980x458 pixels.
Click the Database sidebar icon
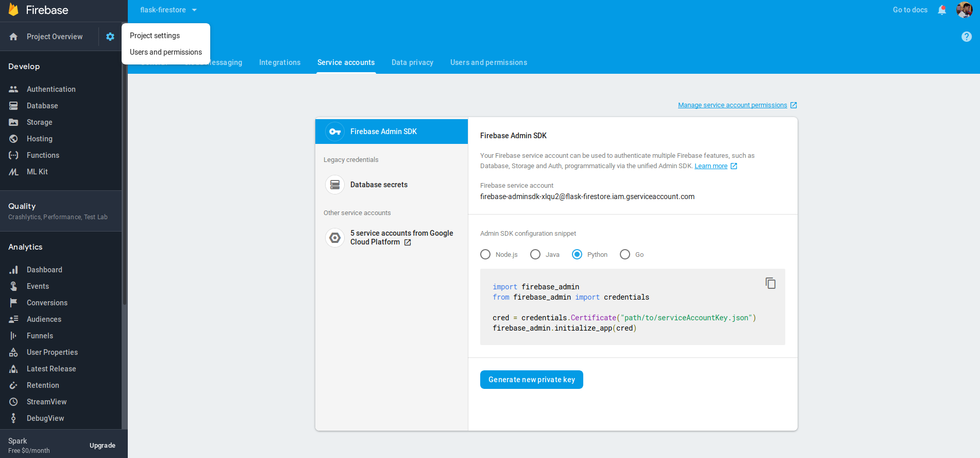pyautogui.click(x=13, y=106)
